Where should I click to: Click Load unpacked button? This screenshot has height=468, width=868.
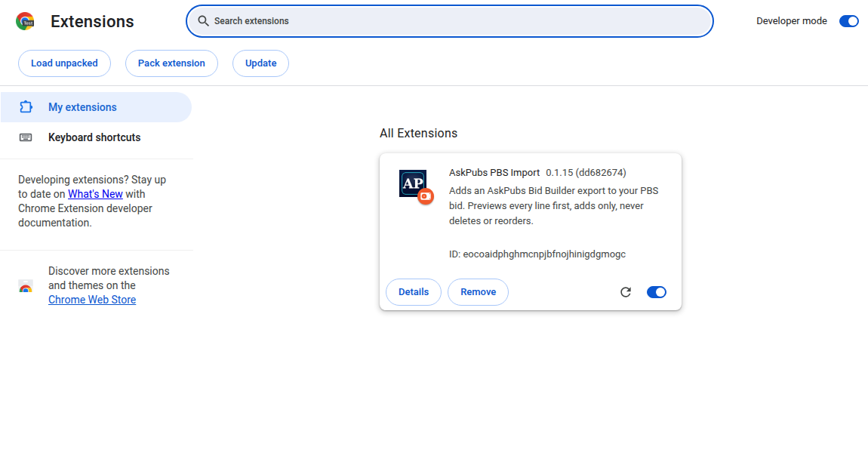64,63
